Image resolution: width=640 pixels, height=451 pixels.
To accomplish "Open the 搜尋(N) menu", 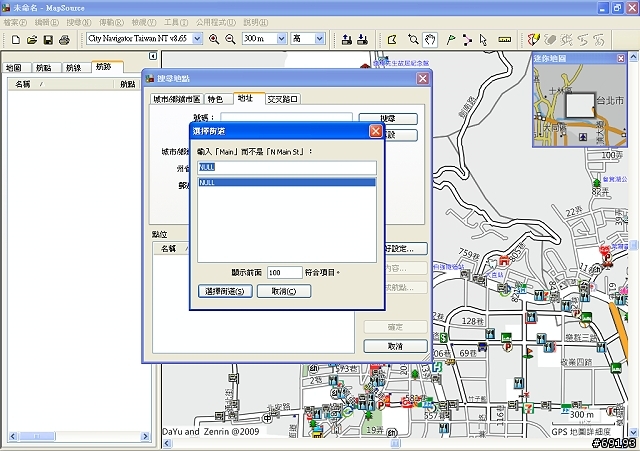I will [x=79, y=22].
